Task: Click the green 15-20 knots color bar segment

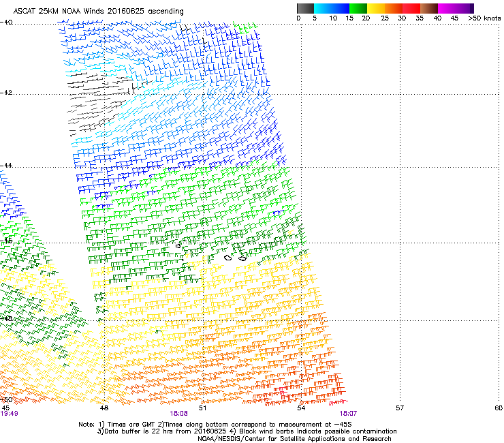Action: click(358, 8)
